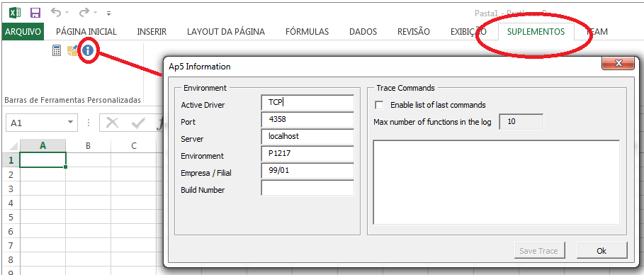Image resolution: width=644 pixels, height=275 pixels.
Task: Close the Ap5 Information dialog
Action: pyautogui.click(x=618, y=62)
